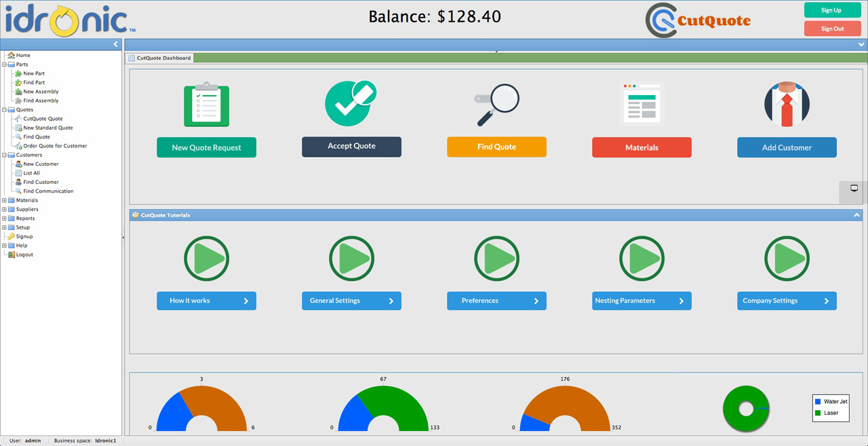Viewport: 868px width, 446px height.
Task: Play the General Settings tutorial video
Action: pyautogui.click(x=351, y=259)
